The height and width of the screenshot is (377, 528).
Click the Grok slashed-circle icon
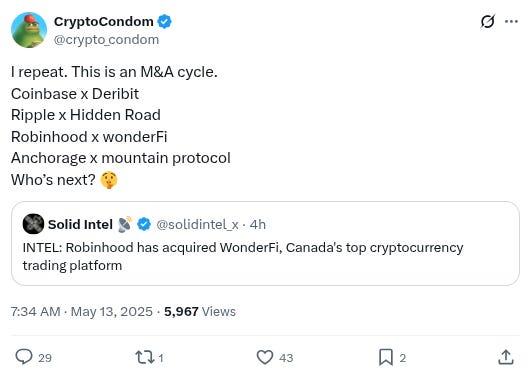[x=487, y=22]
